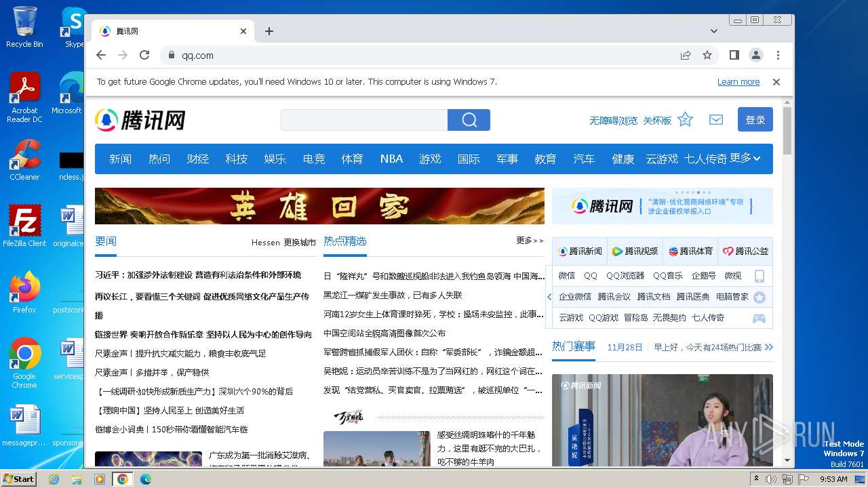Click the Windows Start button
Image resolution: width=868 pixels, height=488 pixels.
click(18, 479)
